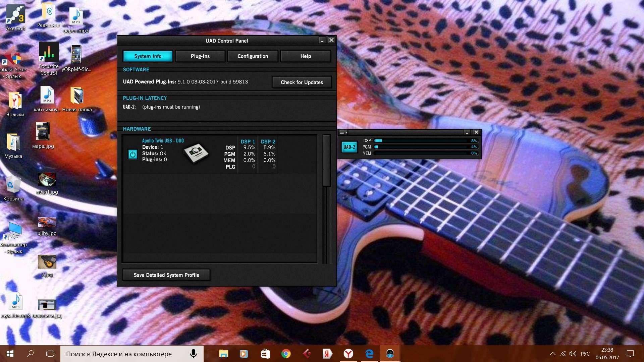Open Google Chrome from the taskbar
Image resolution: width=644 pixels, height=362 pixels.
[286, 354]
